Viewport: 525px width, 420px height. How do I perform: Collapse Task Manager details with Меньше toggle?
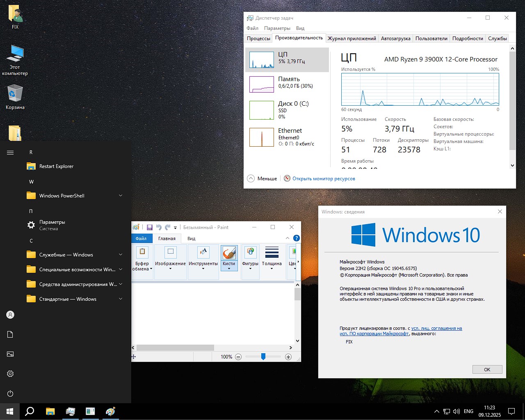[x=262, y=178]
